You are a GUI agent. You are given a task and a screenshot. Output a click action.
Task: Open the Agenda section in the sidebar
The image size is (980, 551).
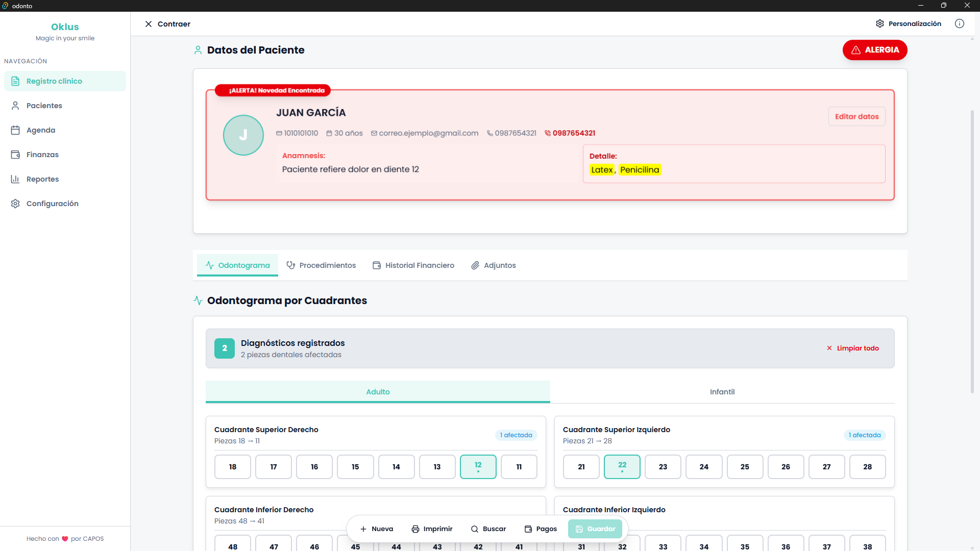point(40,130)
